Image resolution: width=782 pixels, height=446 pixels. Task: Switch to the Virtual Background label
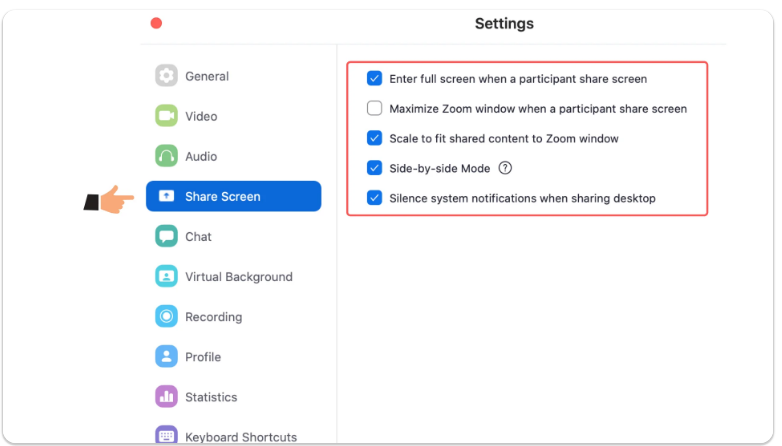click(x=238, y=277)
